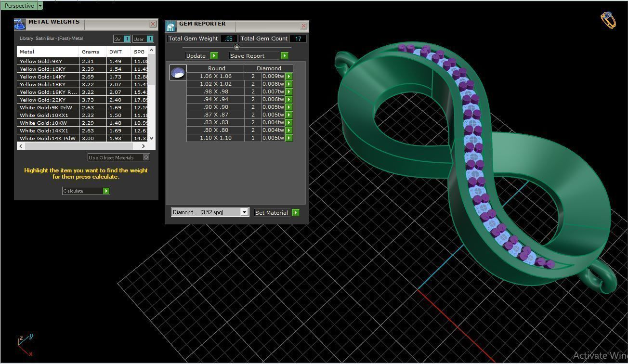Click green arrow on 1.10 X 1.10 row
Image resolution: width=628 pixels, height=364 pixels.
[289, 138]
